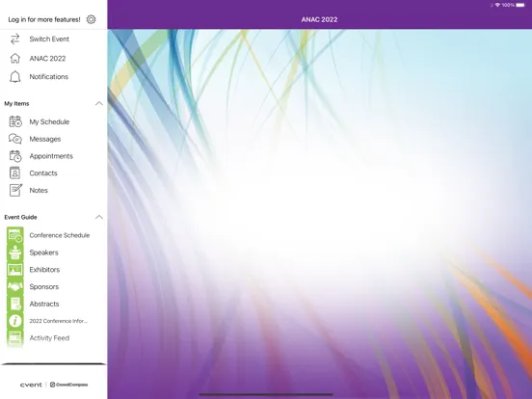Open Exhibitors list label
The height and width of the screenshot is (399, 532).
click(44, 270)
